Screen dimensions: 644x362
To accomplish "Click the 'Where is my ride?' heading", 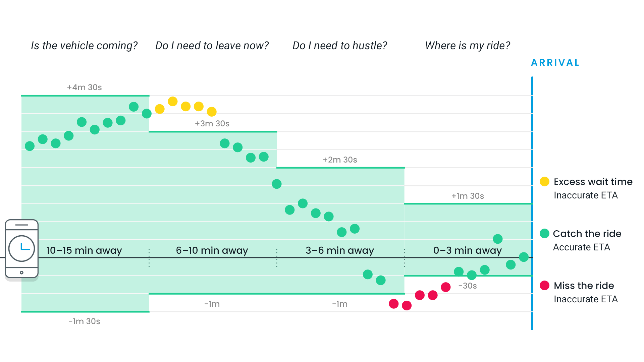I will tap(468, 46).
